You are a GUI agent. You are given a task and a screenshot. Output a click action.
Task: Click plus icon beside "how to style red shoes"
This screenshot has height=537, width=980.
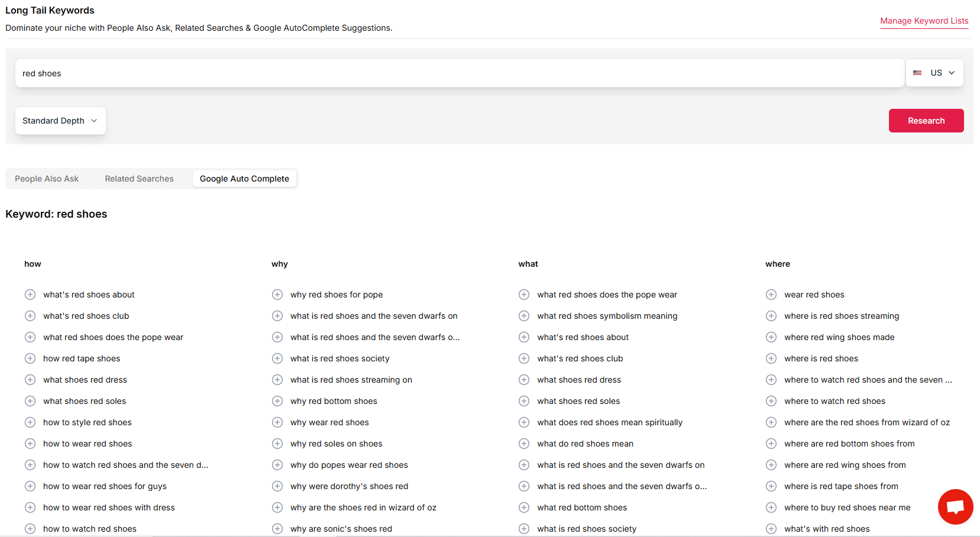(30, 422)
